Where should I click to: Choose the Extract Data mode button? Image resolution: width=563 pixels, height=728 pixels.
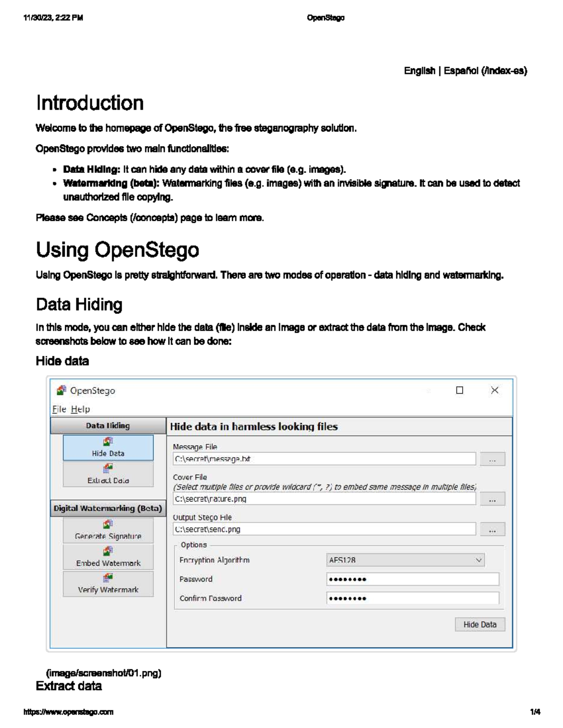[x=108, y=474]
